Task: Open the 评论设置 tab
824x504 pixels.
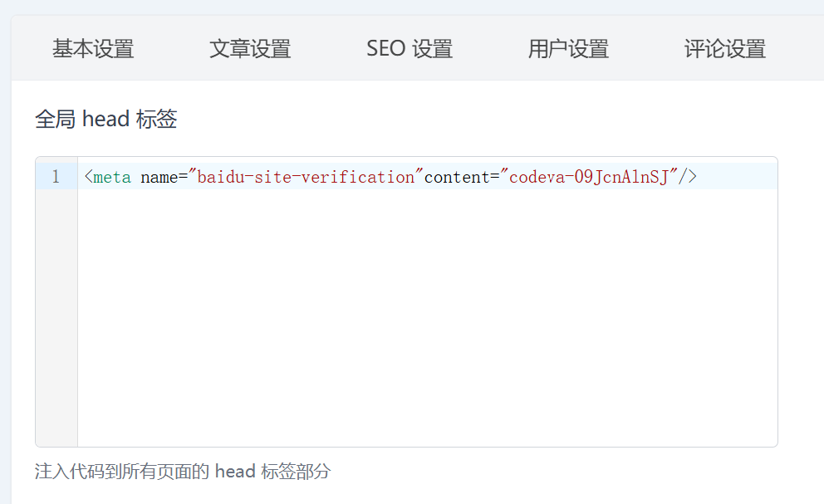Action: (x=724, y=49)
